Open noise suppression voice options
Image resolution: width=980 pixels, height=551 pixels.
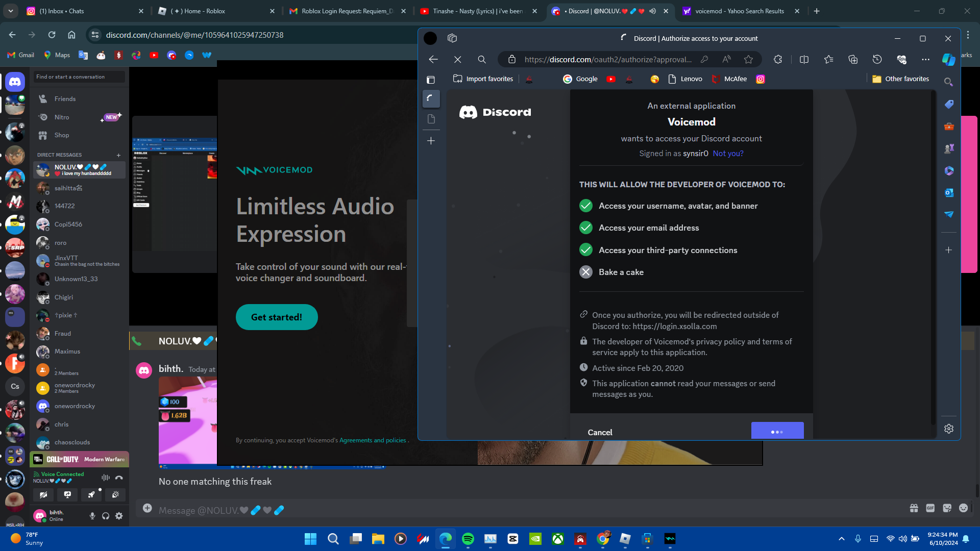pyautogui.click(x=105, y=478)
